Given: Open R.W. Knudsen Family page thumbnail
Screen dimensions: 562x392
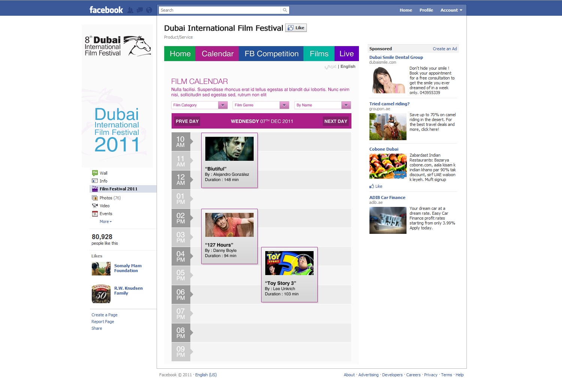Looking at the screenshot, I should [x=101, y=293].
